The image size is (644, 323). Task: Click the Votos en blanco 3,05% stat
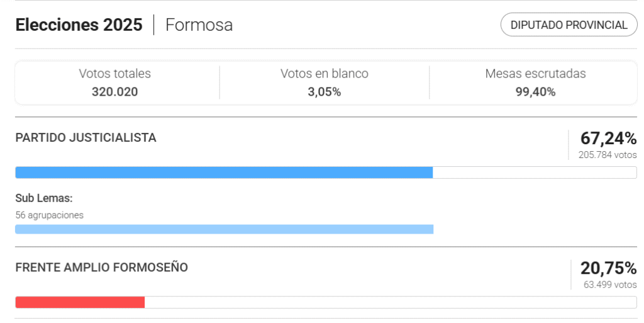click(x=325, y=82)
